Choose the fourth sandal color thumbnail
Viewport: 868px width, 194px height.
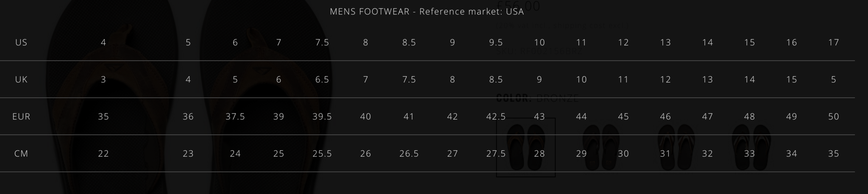click(x=751, y=147)
